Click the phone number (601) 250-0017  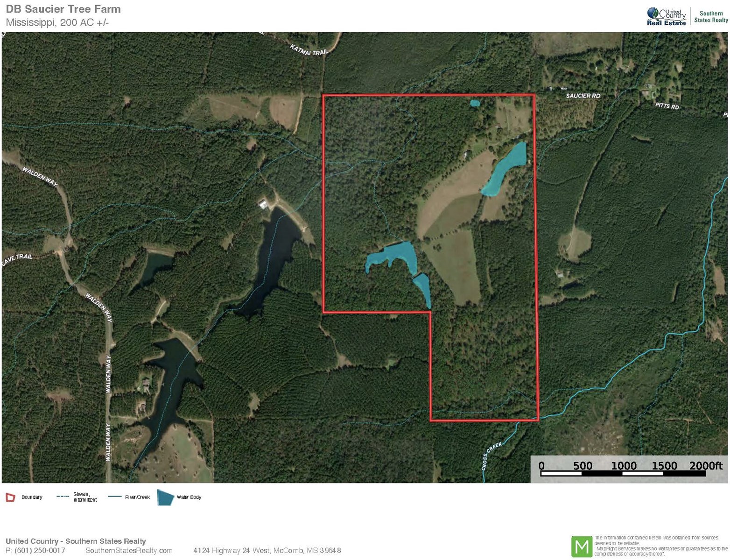[40, 551]
